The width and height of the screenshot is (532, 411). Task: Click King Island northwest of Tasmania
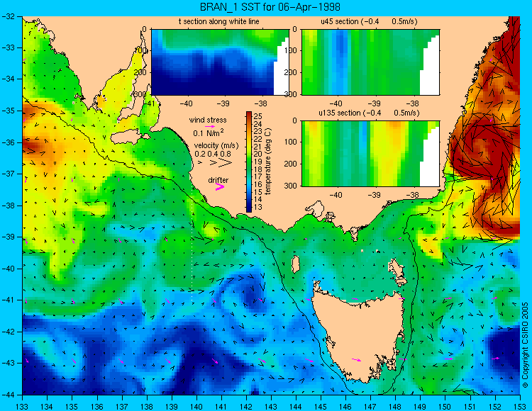295,264
